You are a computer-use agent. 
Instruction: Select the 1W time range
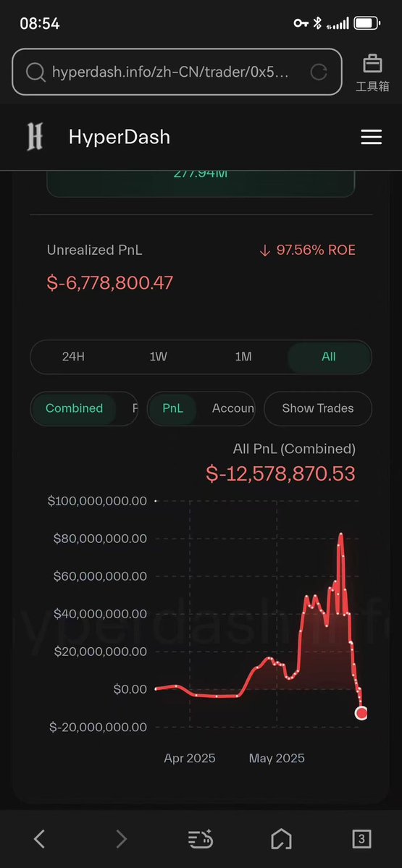pyautogui.click(x=159, y=356)
